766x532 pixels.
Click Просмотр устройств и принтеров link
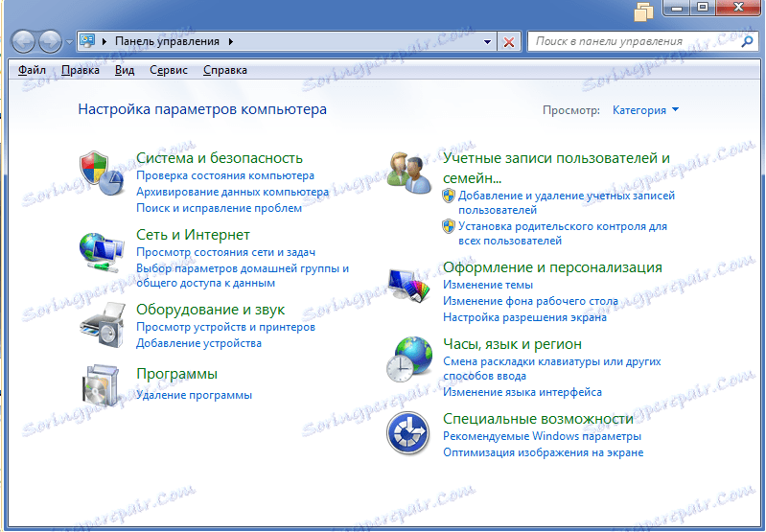[x=225, y=327]
